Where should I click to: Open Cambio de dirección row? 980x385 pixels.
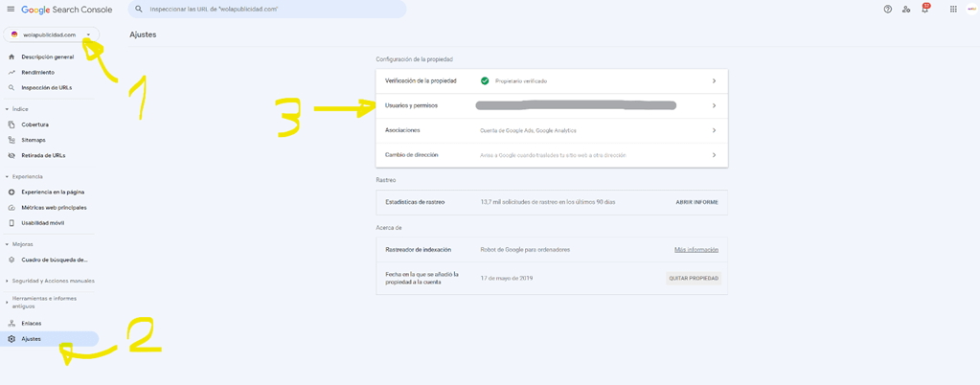[552, 155]
